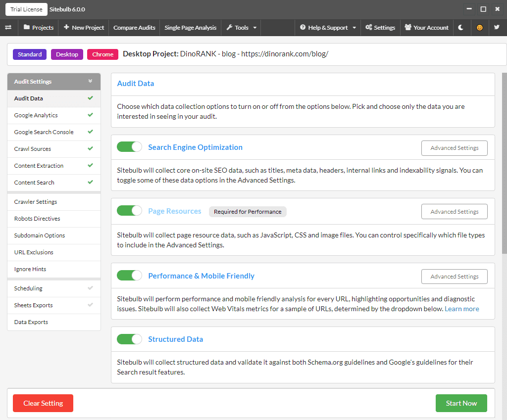
Task: Open Scheduling in the sidebar
Action: pos(54,288)
